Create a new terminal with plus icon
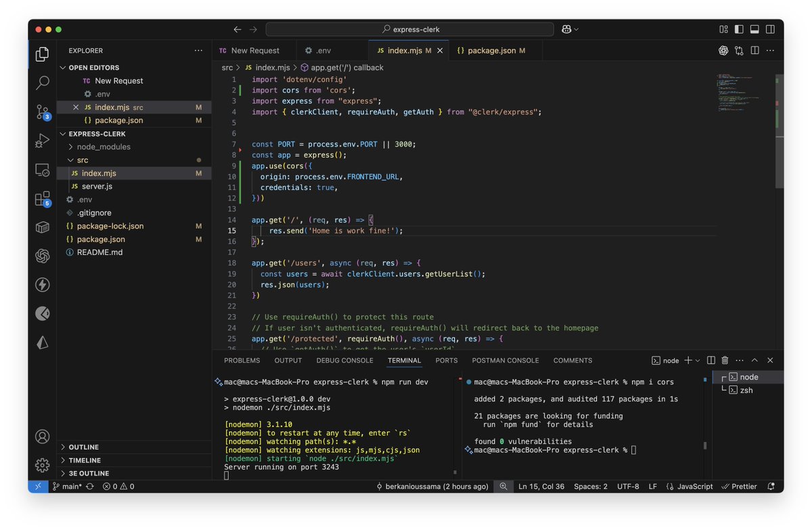Screen dimensions: 812x530 688,361
